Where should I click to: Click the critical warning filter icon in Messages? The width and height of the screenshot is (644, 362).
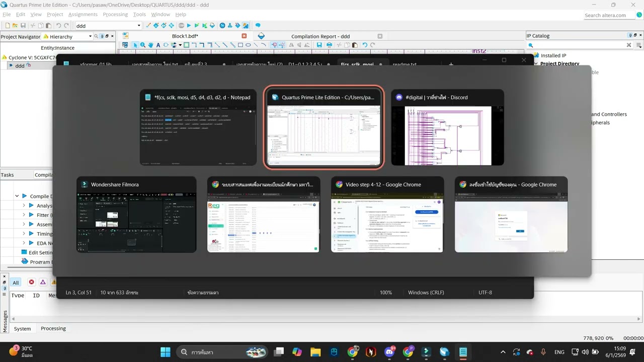pos(43,283)
